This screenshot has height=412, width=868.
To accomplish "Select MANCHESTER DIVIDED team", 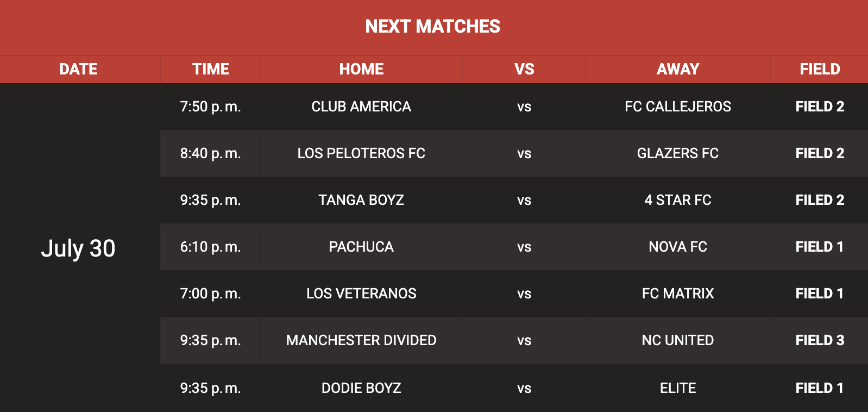I will [361, 340].
